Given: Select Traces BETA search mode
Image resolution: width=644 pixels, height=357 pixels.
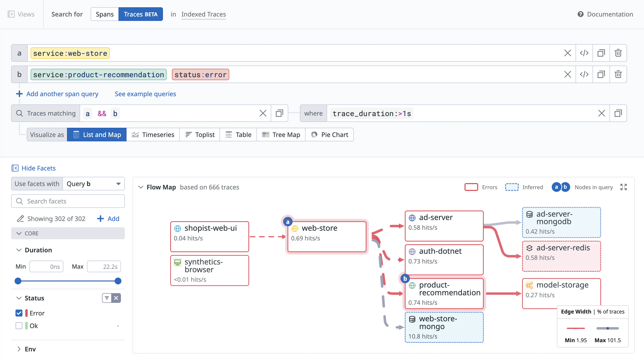Looking at the screenshot, I should (x=141, y=14).
